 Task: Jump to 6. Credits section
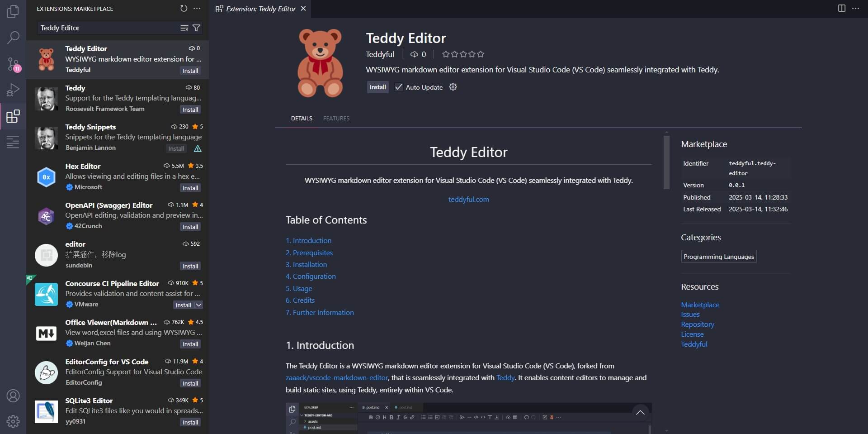pyautogui.click(x=300, y=300)
